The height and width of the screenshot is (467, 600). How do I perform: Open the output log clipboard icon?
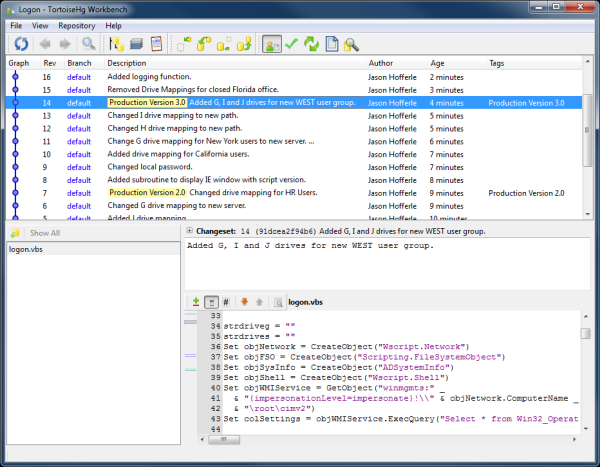(156, 44)
